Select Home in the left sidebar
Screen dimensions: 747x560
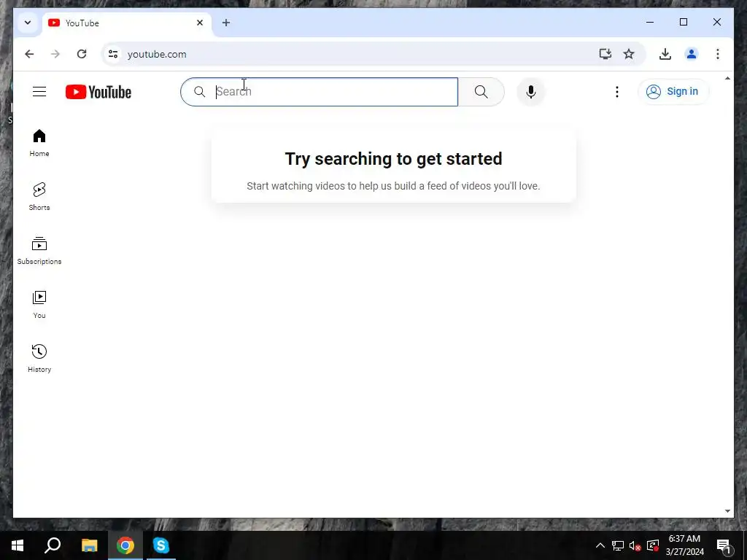coord(39,142)
